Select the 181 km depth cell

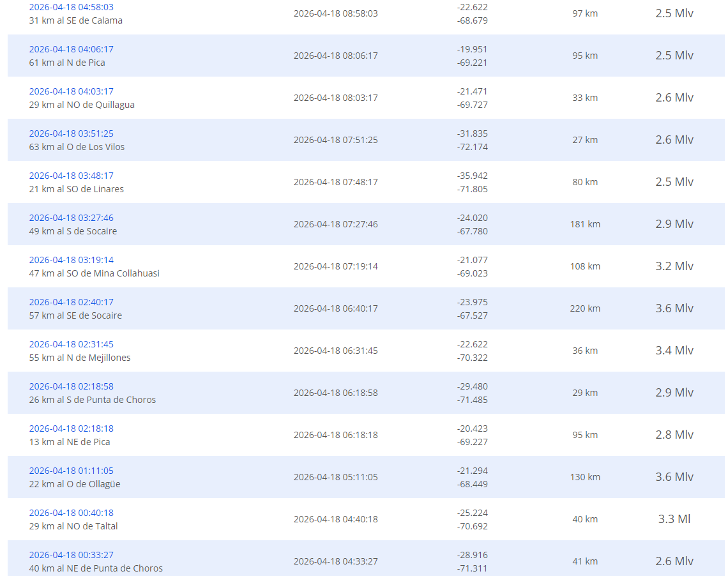585,224
